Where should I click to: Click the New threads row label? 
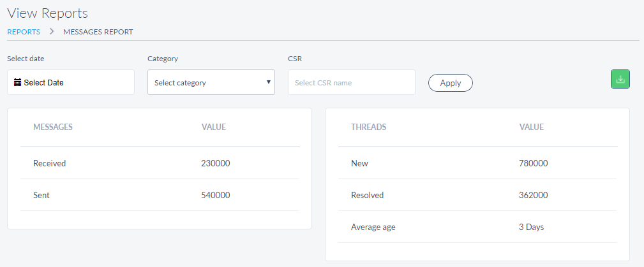click(x=359, y=163)
